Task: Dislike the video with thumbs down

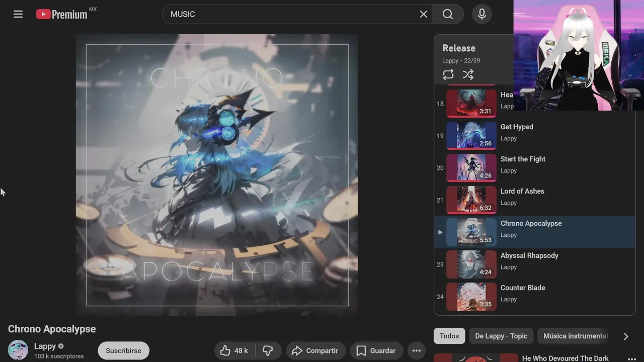Action: (268, 350)
